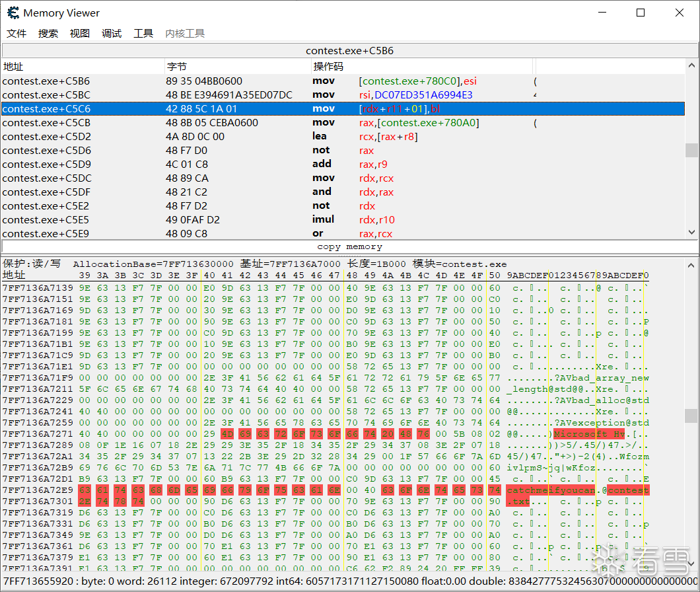Select disassembly row contest.exe+C5D6
This screenshot has width=700, height=592.
click(x=343, y=150)
